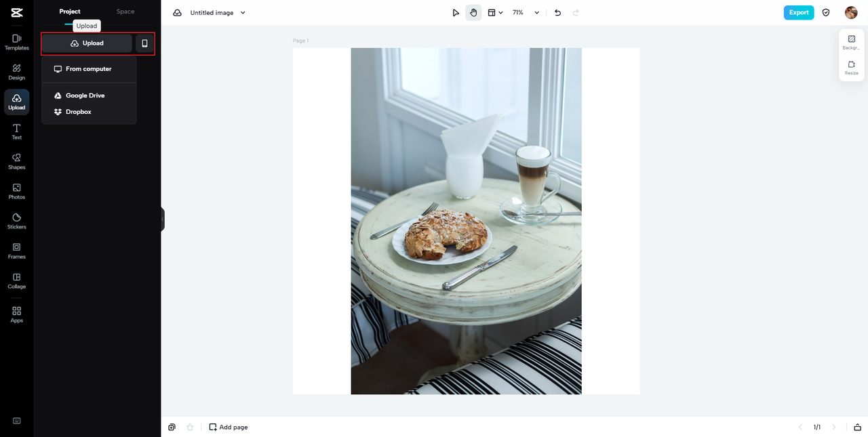Open the Background settings tool
Viewport: 868px width, 437px height.
851,43
